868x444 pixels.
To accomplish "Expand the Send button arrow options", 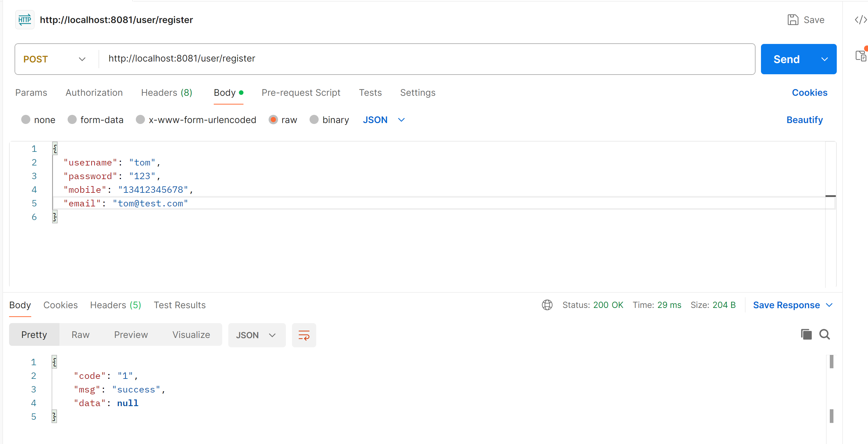I will 824,59.
